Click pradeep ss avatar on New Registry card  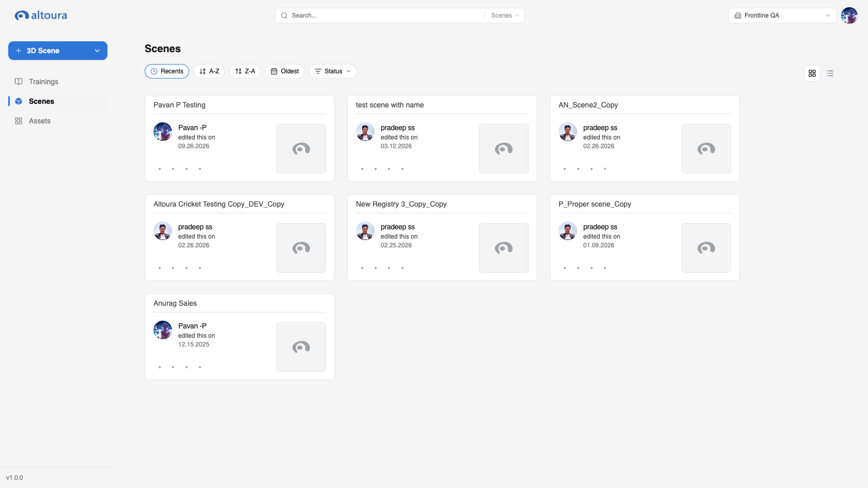tap(365, 231)
